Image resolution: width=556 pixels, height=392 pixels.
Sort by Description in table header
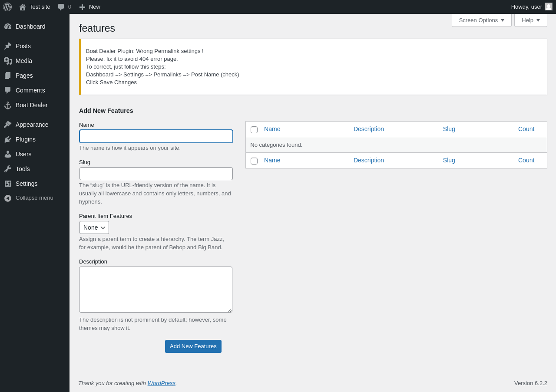click(x=369, y=129)
